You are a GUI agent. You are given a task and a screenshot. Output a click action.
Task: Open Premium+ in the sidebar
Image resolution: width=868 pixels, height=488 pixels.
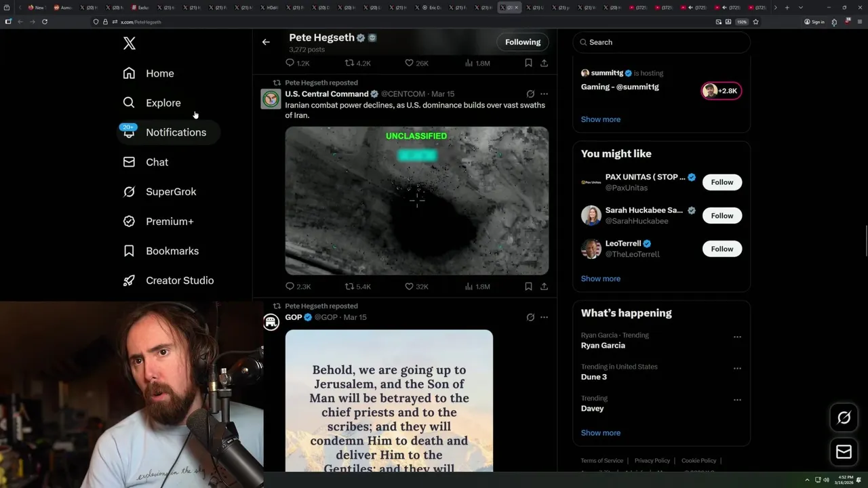pos(159,222)
